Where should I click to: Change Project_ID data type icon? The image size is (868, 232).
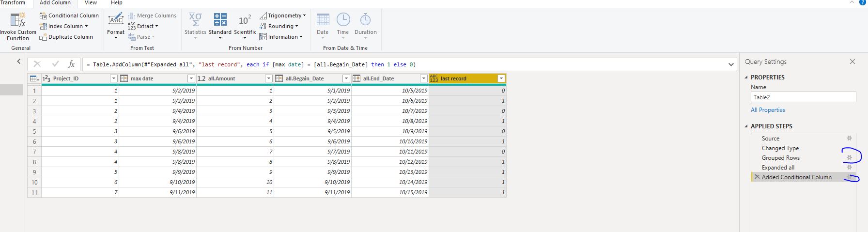coord(46,78)
